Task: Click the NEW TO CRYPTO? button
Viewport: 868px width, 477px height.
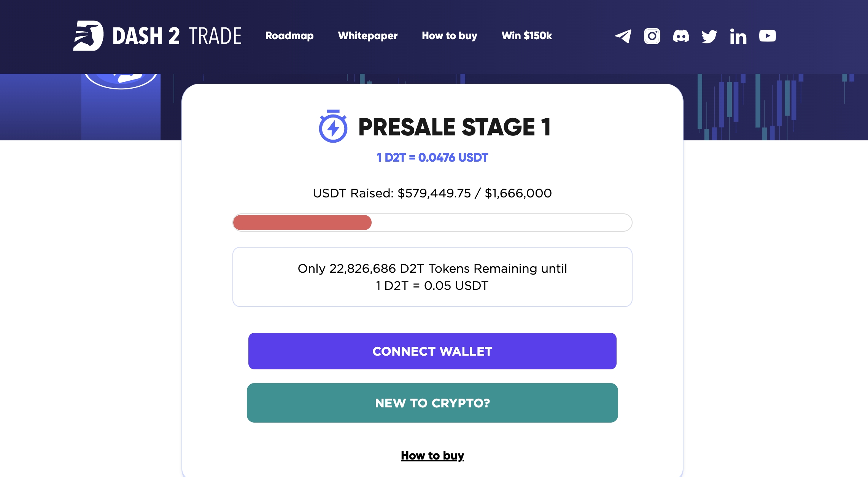Action: point(432,403)
